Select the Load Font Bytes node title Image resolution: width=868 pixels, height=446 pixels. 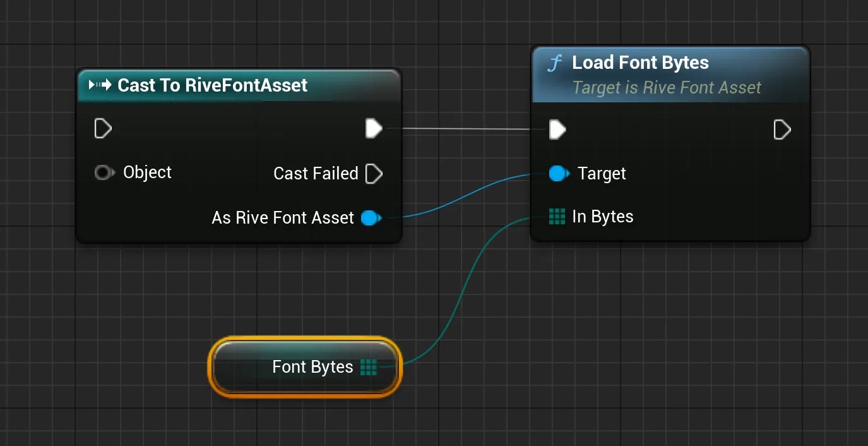coord(640,63)
